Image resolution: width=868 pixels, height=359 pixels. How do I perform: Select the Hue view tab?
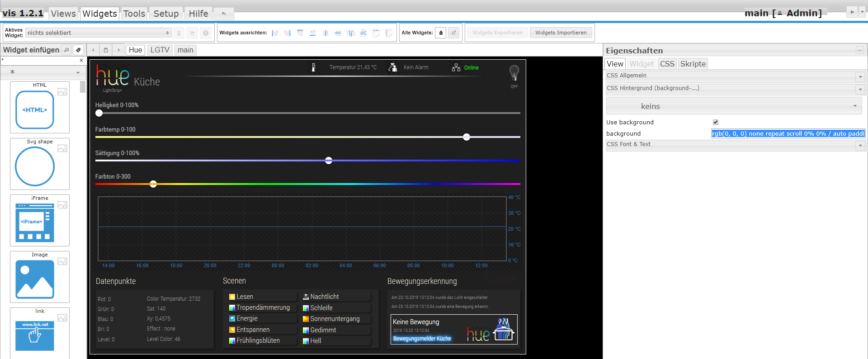pos(135,50)
